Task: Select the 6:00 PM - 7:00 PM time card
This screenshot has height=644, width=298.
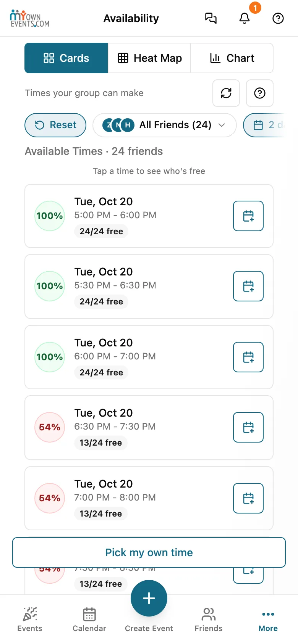Action: (x=149, y=357)
